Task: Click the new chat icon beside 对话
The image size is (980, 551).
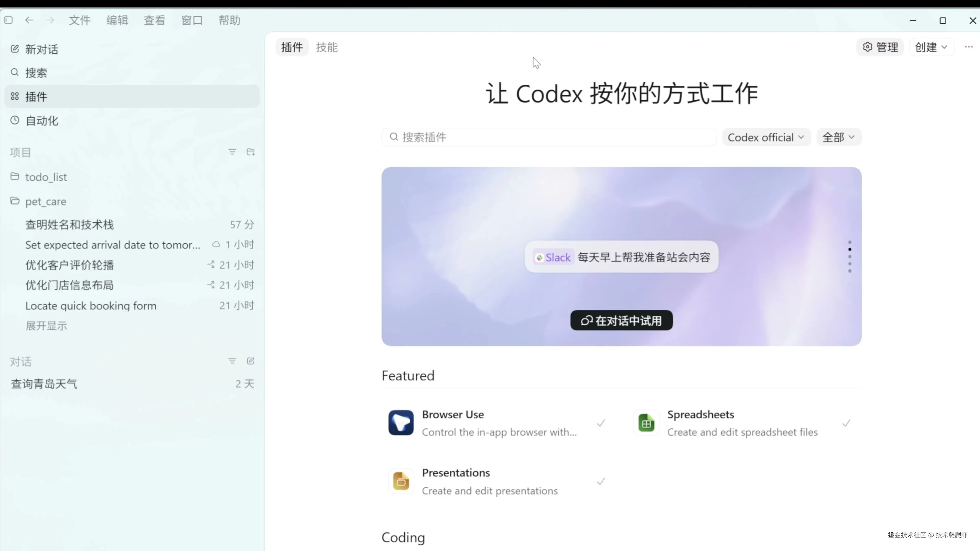Action: click(x=250, y=361)
